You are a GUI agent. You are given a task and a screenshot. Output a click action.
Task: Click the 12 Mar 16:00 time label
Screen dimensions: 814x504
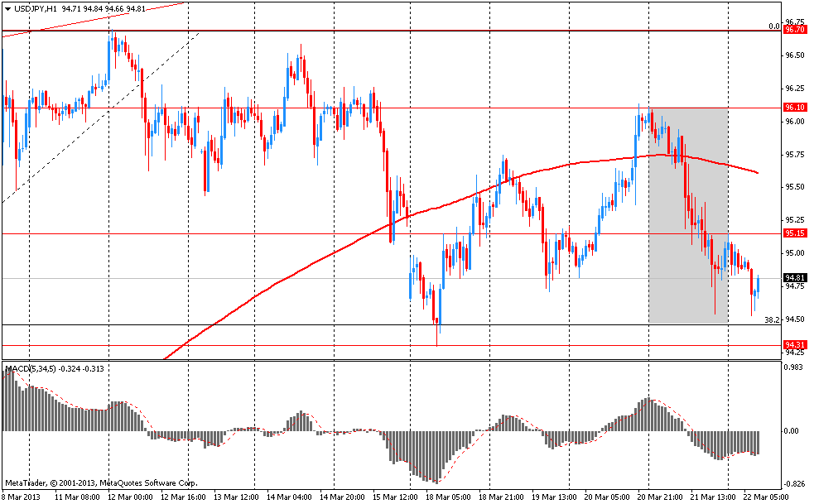[x=181, y=497]
